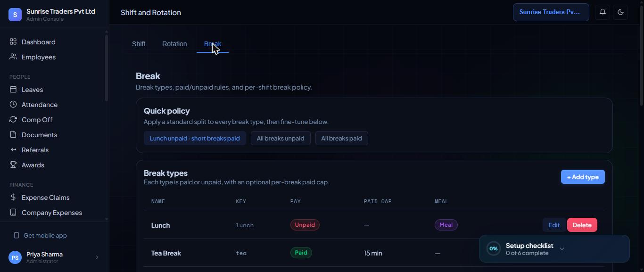This screenshot has width=644, height=272.
Task: Switch to the Shift tab
Action: pyautogui.click(x=139, y=44)
